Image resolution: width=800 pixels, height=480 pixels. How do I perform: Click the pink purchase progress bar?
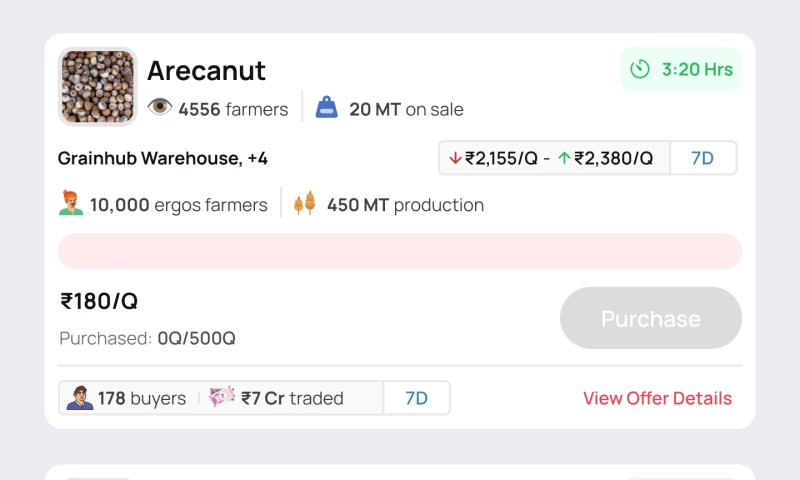coord(400,251)
